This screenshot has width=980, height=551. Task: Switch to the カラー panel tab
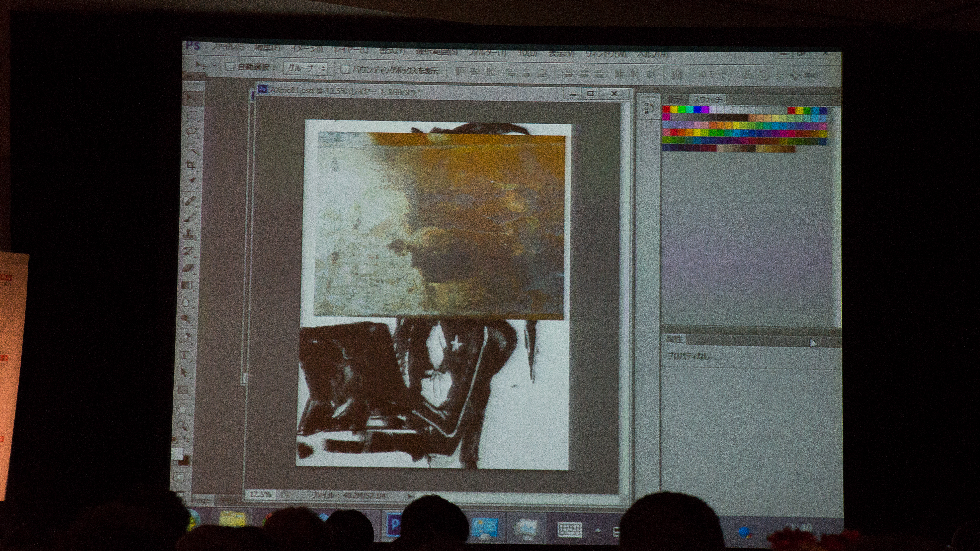pyautogui.click(x=676, y=99)
